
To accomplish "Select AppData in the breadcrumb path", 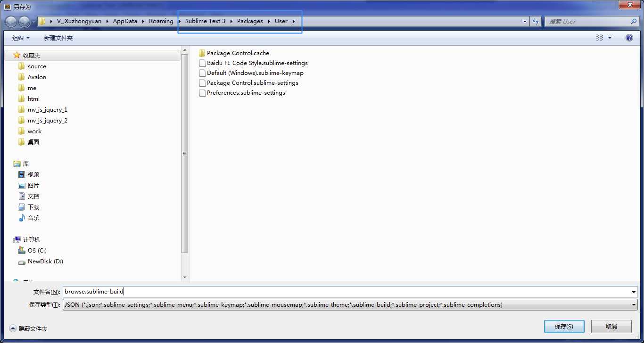I will (125, 21).
